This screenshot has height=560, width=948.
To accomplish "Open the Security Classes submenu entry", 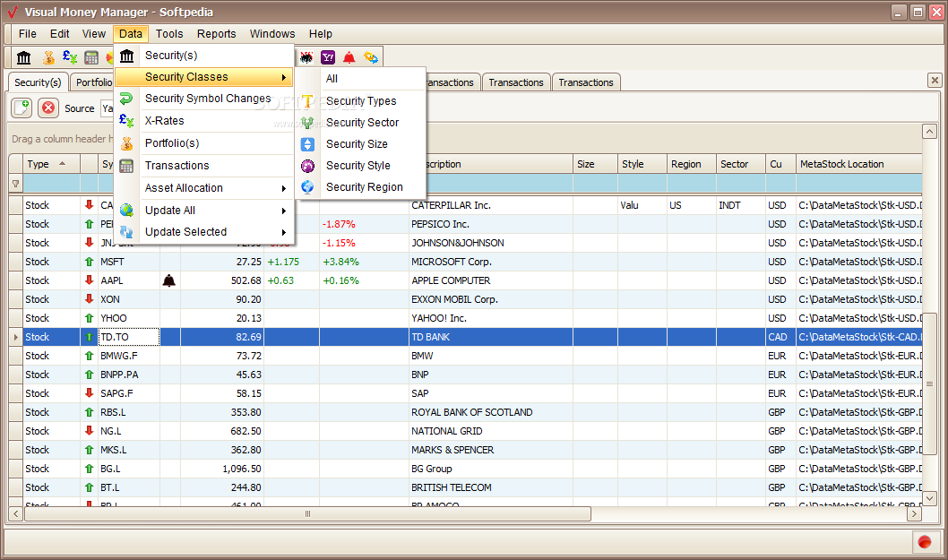I will click(x=204, y=77).
